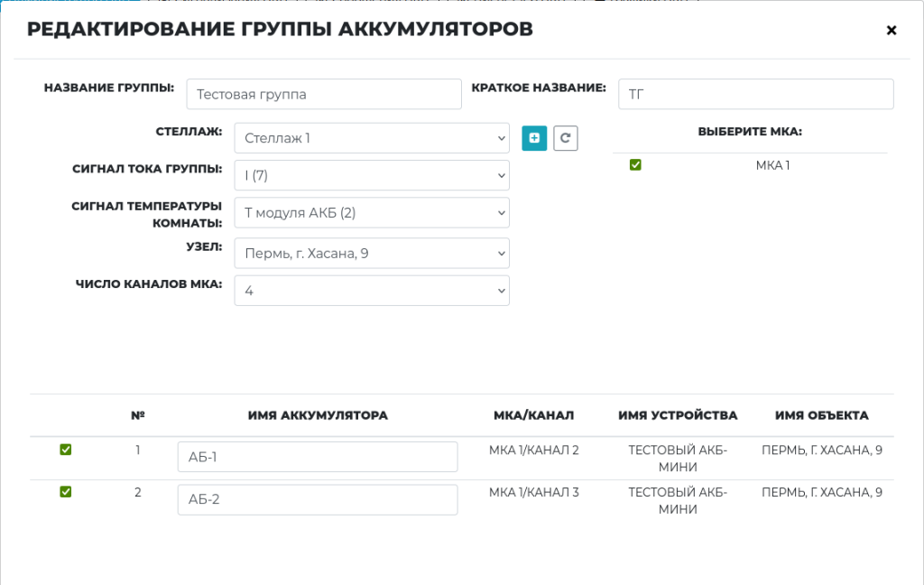Click the МКА 1 label text
Image resolution: width=924 pixels, height=585 pixels.
tap(772, 166)
